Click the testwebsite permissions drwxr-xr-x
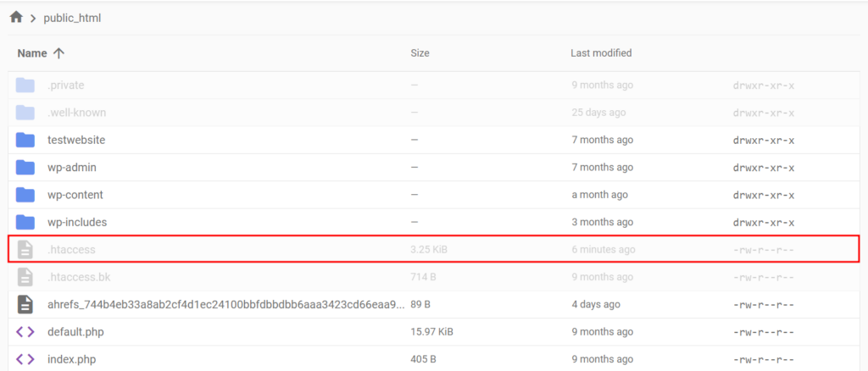This screenshot has height=371, width=868. click(764, 141)
